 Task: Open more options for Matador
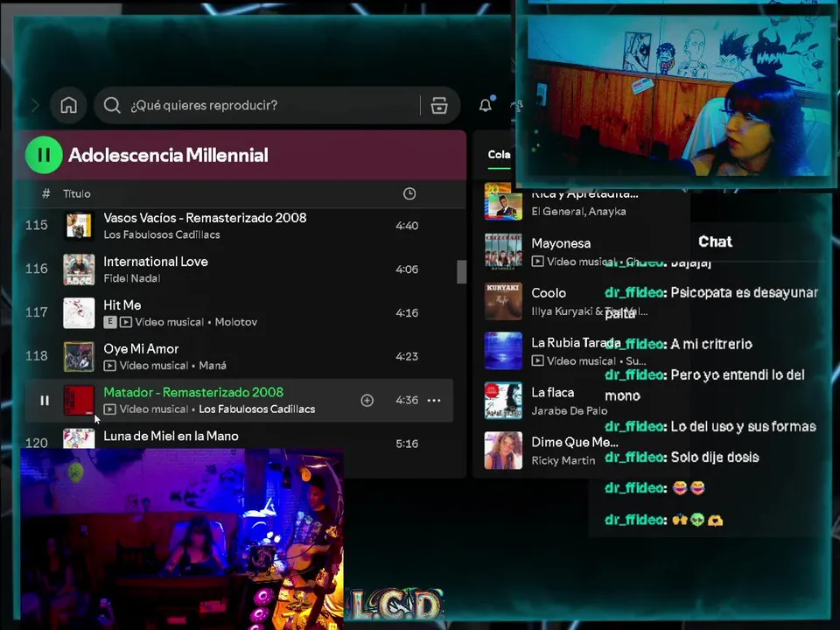click(434, 400)
